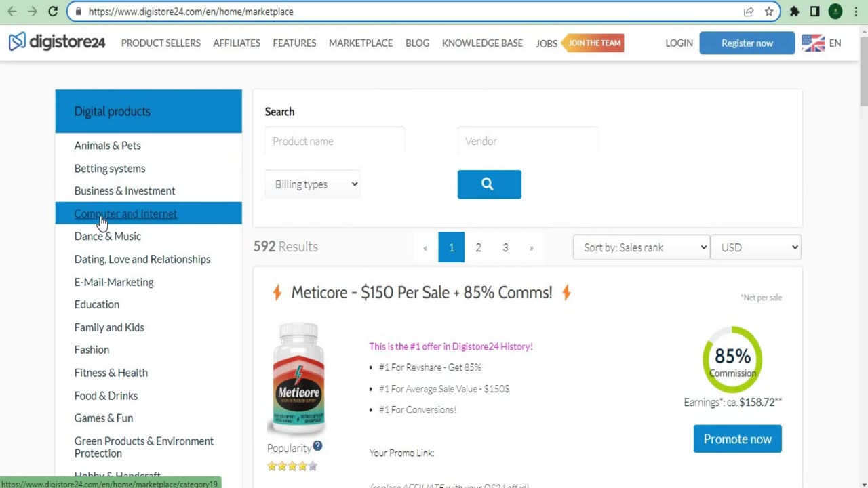Image resolution: width=868 pixels, height=488 pixels.
Task: Reload the page with the refresh icon
Action: click(53, 12)
